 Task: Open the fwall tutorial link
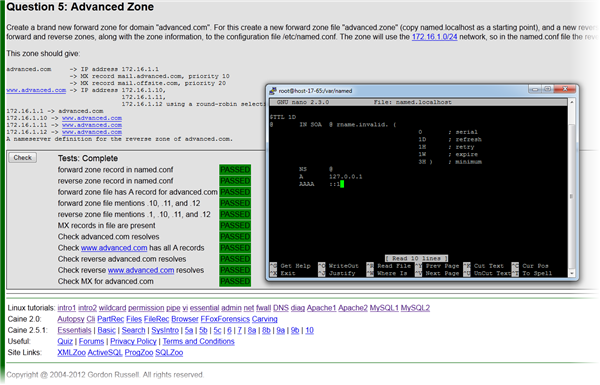(x=263, y=308)
